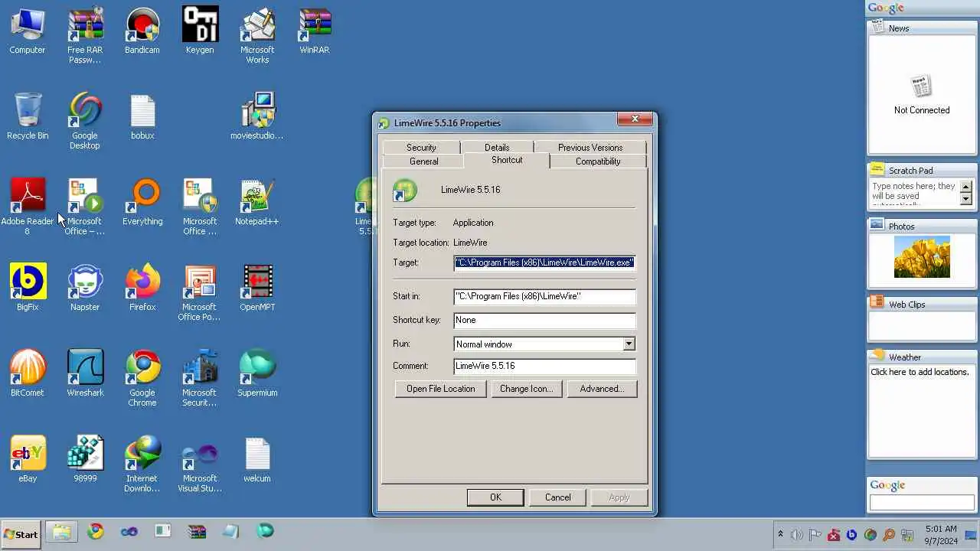Open the Computer desktop icon
Viewport: 980px width, 551px height.
pos(28,31)
